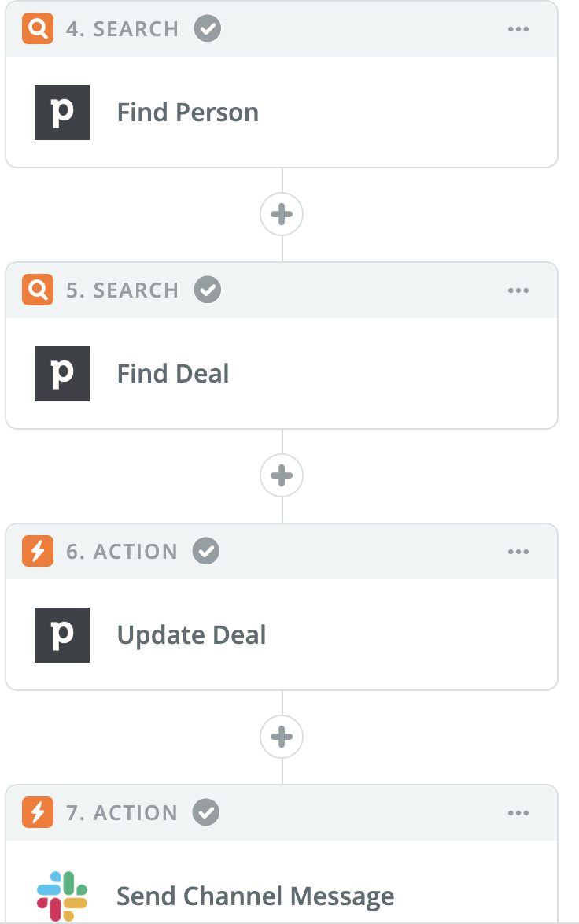Image resolution: width=579 pixels, height=924 pixels.
Task: Open the Find Deal step card
Action: click(282, 346)
